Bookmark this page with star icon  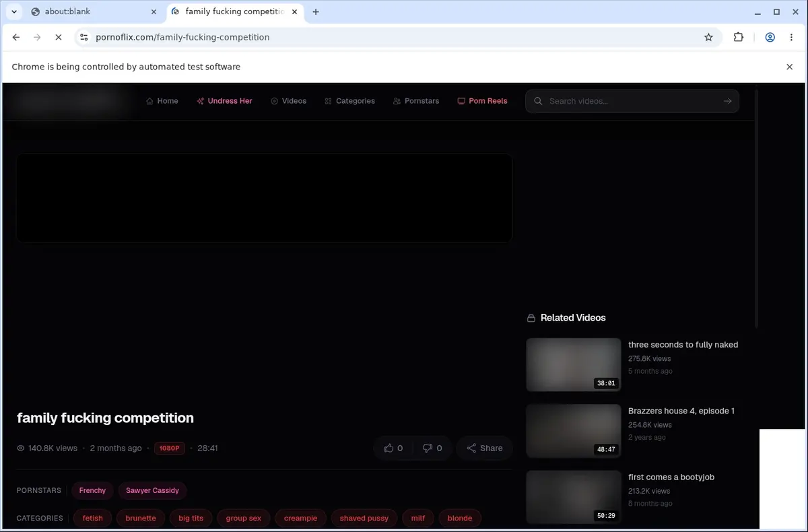pos(708,38)
